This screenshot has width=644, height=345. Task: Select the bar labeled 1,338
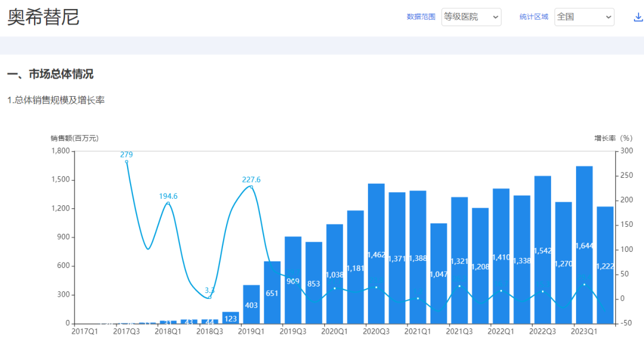[522, 260]
